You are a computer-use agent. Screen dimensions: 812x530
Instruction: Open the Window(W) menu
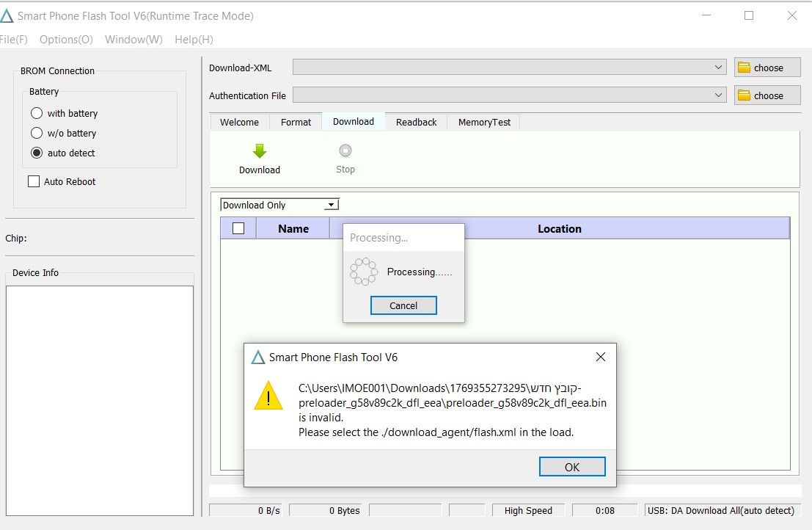tap(133, 40)
